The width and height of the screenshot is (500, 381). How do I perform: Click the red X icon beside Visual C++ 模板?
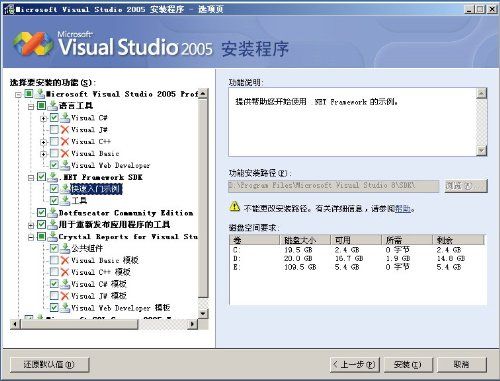pos(65,272)
